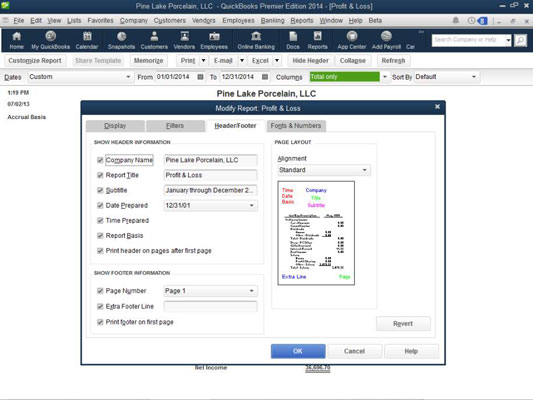Open Snapshots from the icon bar
Image resolution: width=533 pixels, height=400 pixels.
(121, 40)
